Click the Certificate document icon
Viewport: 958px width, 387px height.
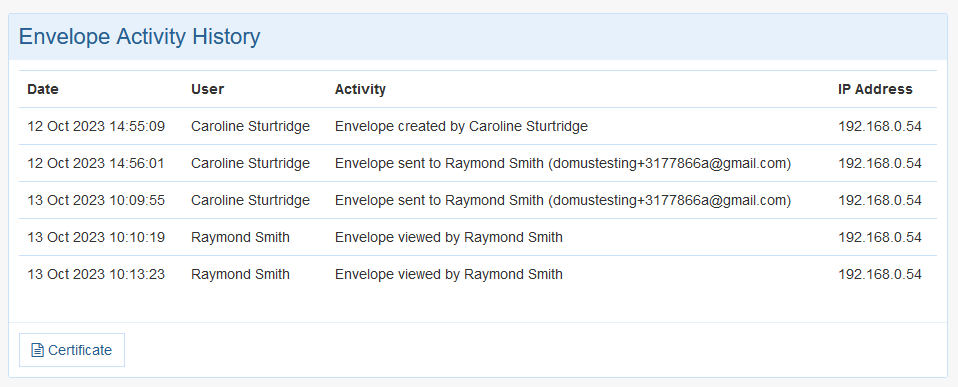pyautogui.click(x=37, y=350)
